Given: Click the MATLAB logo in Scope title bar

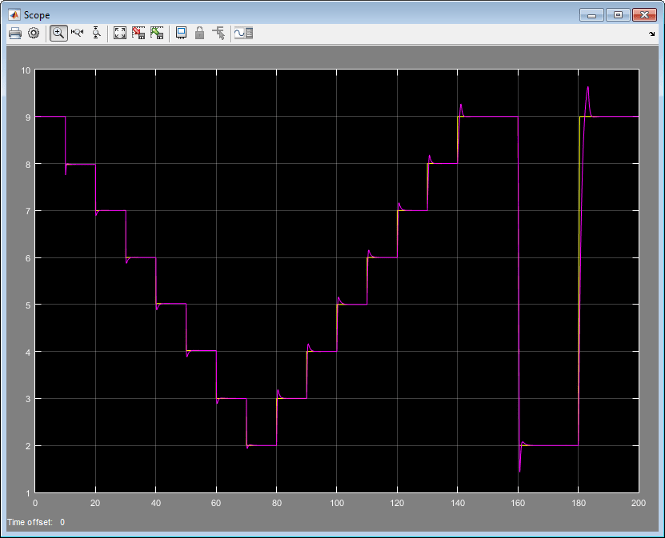Looking at the screenshot, I should [x=14, y=15].
